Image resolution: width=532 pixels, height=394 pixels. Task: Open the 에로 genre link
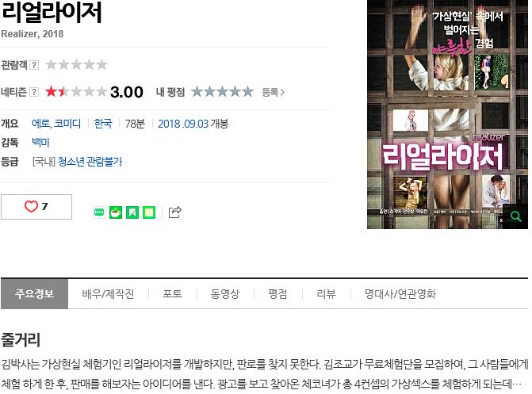pyautogui.click(x=40, y=124)
